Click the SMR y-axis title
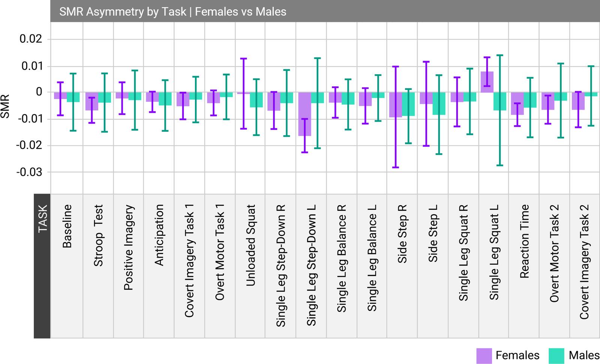This screenshot has height=364, width=600. (5, 107)
